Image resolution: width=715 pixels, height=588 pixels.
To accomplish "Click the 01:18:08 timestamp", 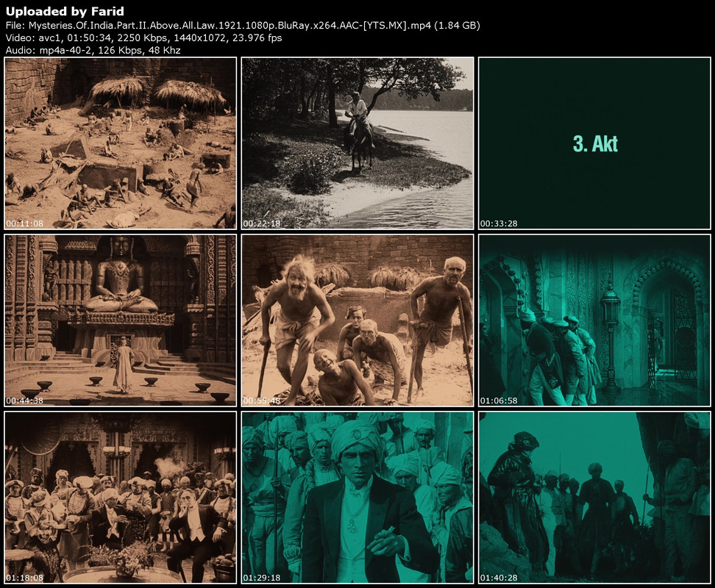I will tap(24, 578).
